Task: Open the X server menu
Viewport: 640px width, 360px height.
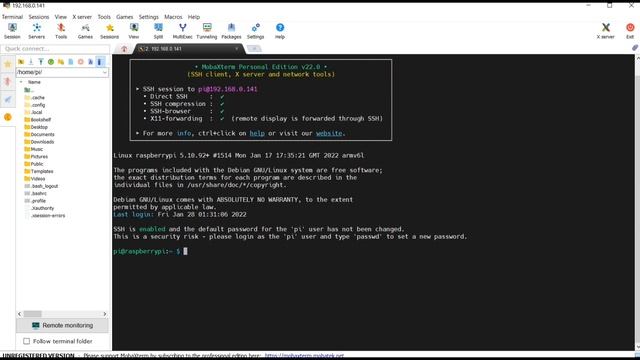Action: 82,17
